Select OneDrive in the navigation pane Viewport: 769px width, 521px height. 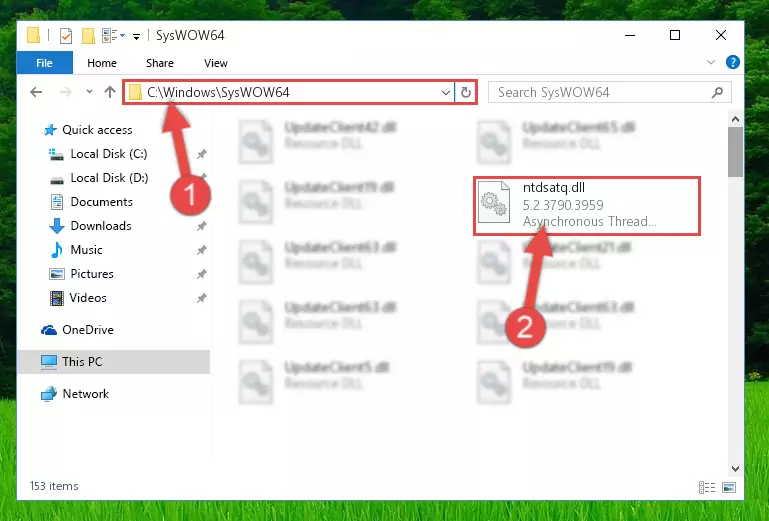click(x=77, y=330)
